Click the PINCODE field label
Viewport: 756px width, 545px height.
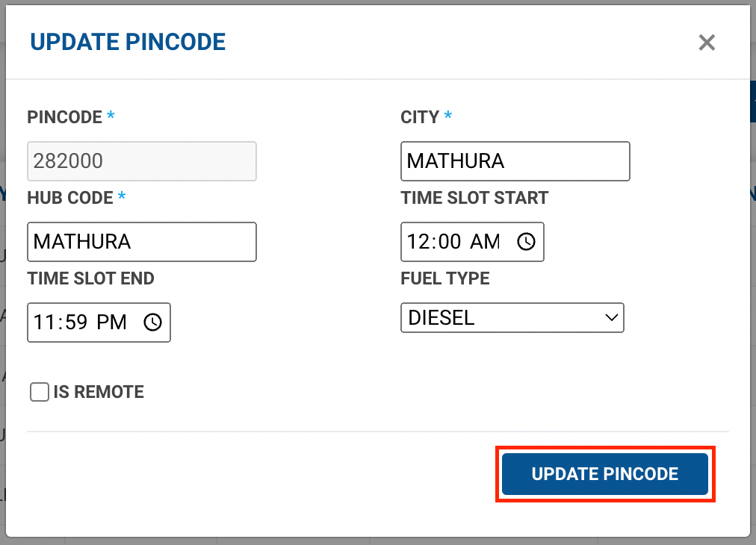(64, 117)
